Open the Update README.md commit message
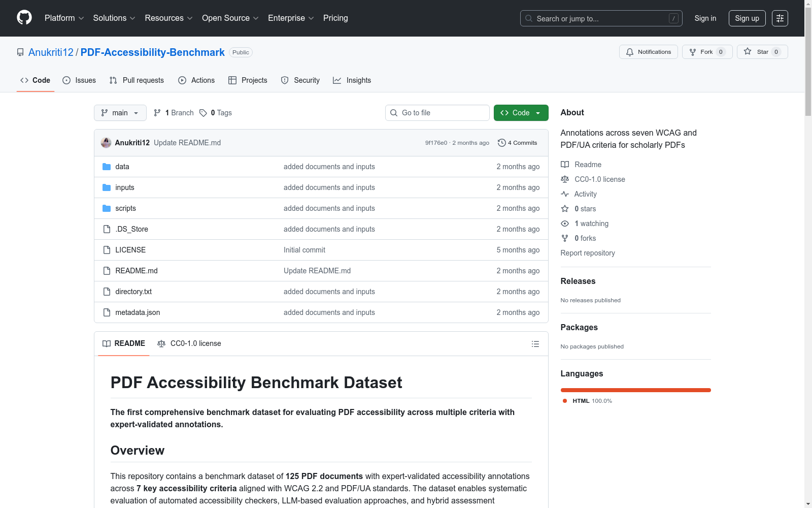Image resolution: width=812 pixels, height=508 pixels. click(x=187, y=143)
